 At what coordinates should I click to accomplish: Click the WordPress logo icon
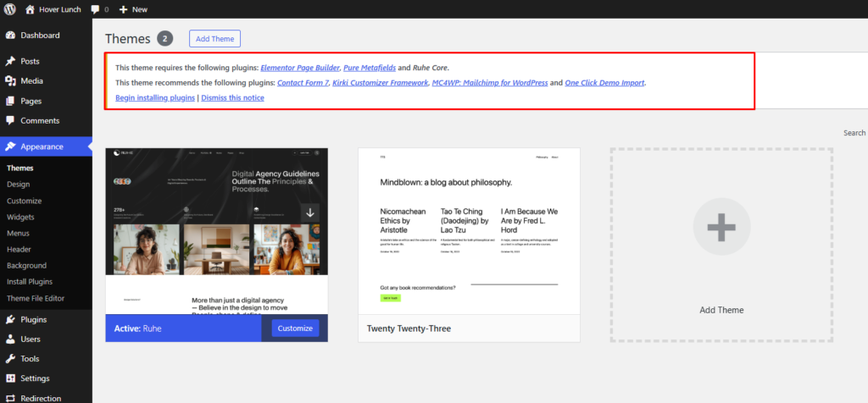10,9
